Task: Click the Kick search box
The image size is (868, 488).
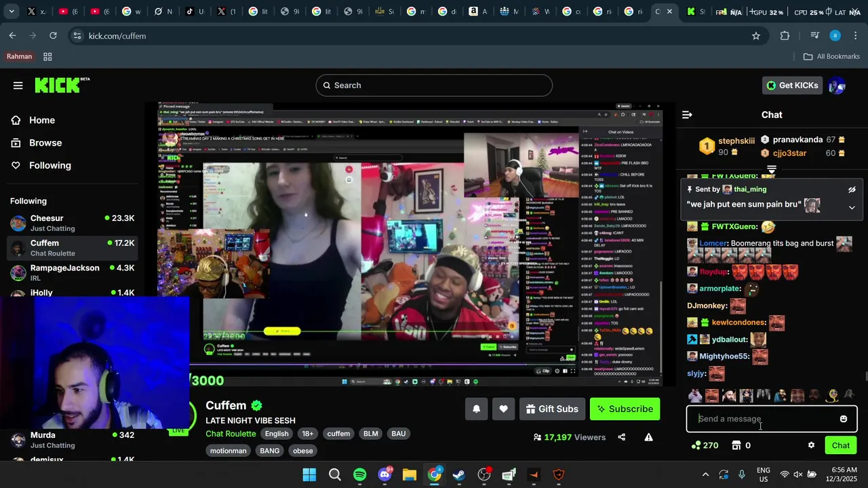Action: pos(434,85)
